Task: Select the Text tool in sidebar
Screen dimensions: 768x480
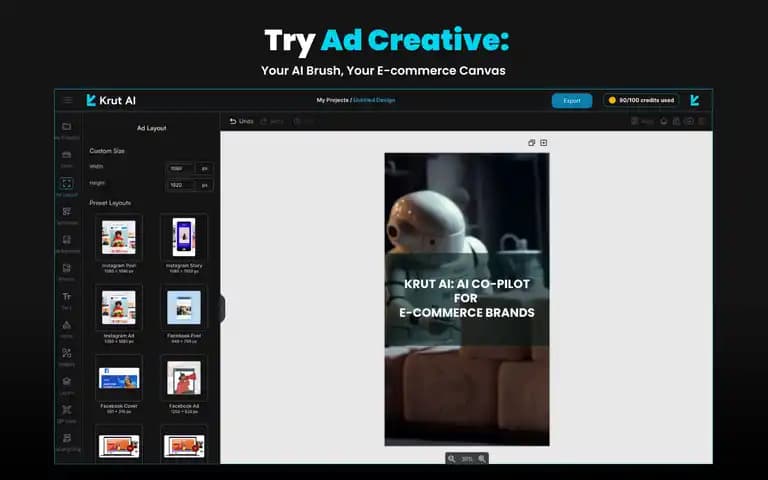Action: [67, 296]
